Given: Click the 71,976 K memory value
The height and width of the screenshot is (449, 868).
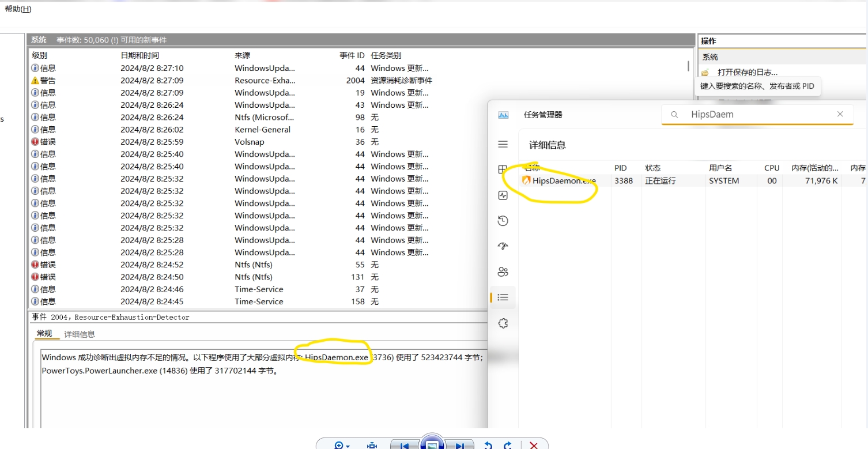Looking at the screenshot, I should (x=821, y=180).
